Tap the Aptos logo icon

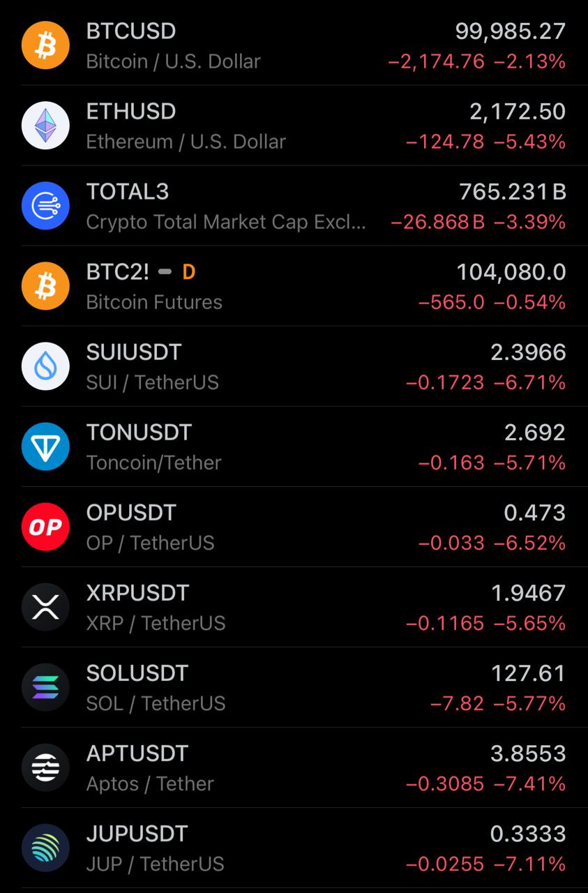[45, 767]
